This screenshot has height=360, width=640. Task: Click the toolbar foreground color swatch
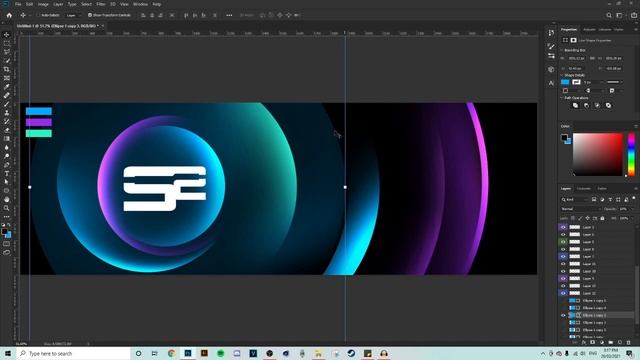point(4,232)
